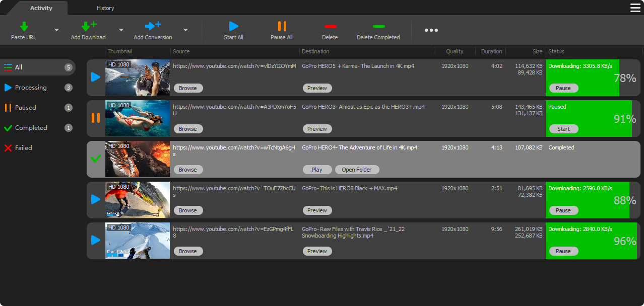Open the HERO5 Karma video thumbnail

[138, 78]
